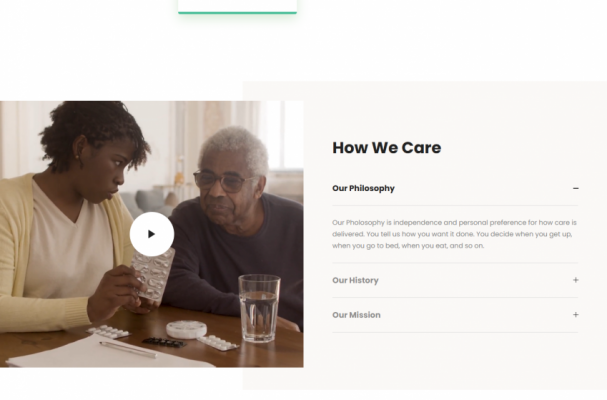Click the pen on the paper

127,349
